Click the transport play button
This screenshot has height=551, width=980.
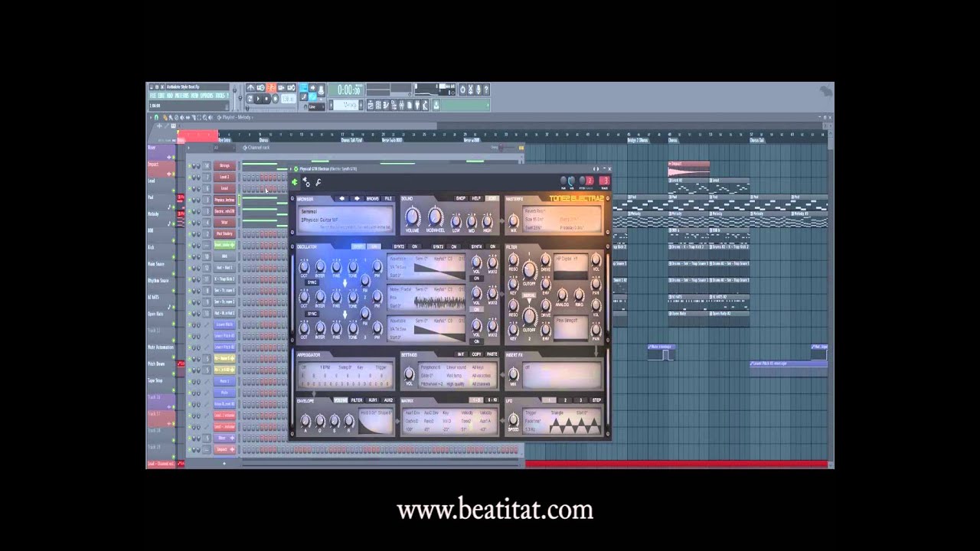click(x=258, y=99)
